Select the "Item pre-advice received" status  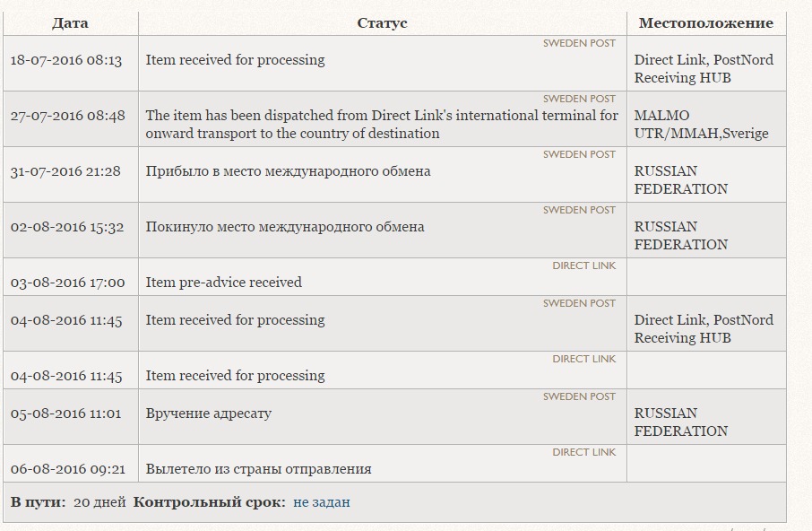tap(223, 283)
